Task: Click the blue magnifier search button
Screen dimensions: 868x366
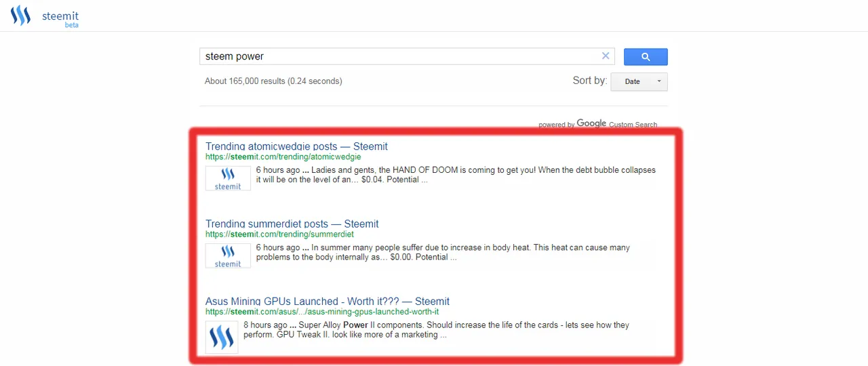Action: point(646,57)
